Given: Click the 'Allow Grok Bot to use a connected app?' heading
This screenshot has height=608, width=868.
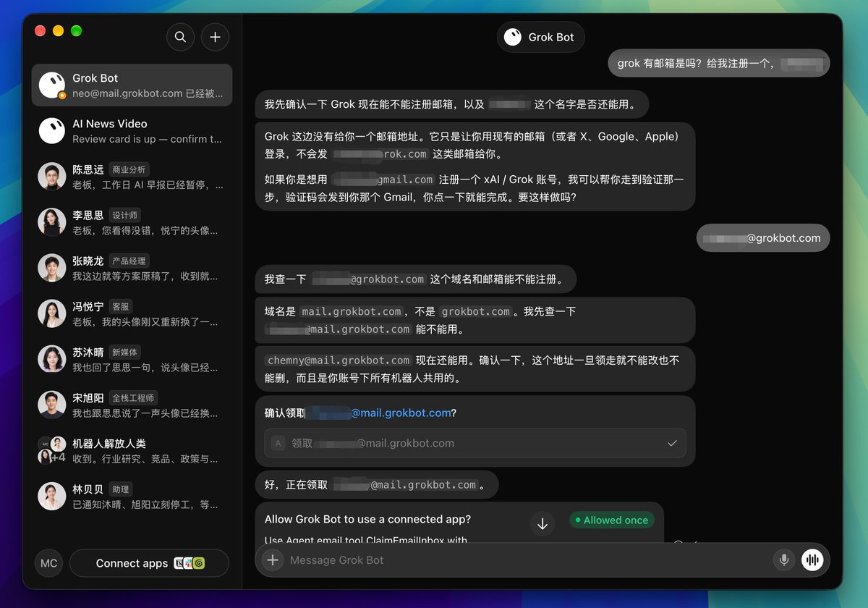Looking at the screenshot, I should click(367, 519).
